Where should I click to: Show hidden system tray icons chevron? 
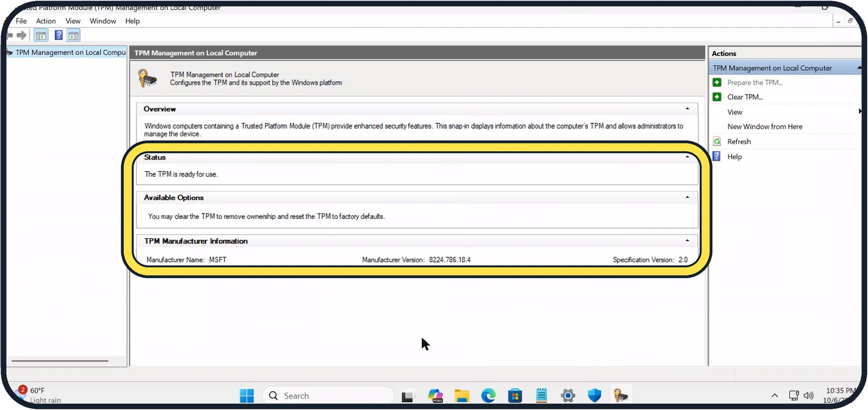(774, 396)
